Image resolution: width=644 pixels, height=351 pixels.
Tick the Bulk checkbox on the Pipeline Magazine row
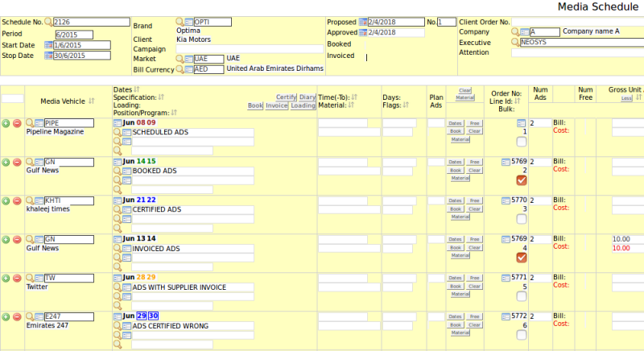click(521, 142)
